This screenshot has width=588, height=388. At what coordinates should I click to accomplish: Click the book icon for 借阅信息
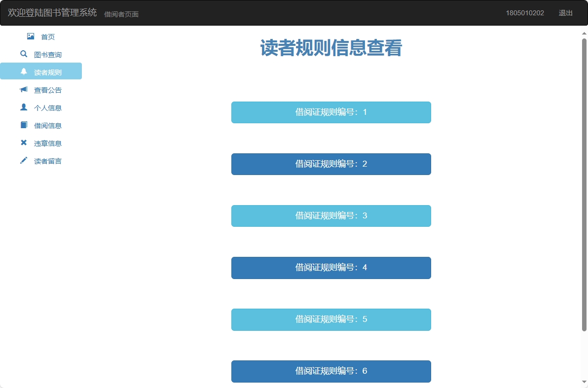click(23, 124)
